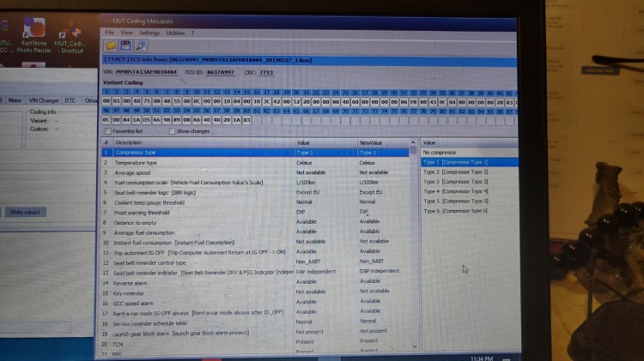Open FastStone Photo Resizer desktop icon

34,36
